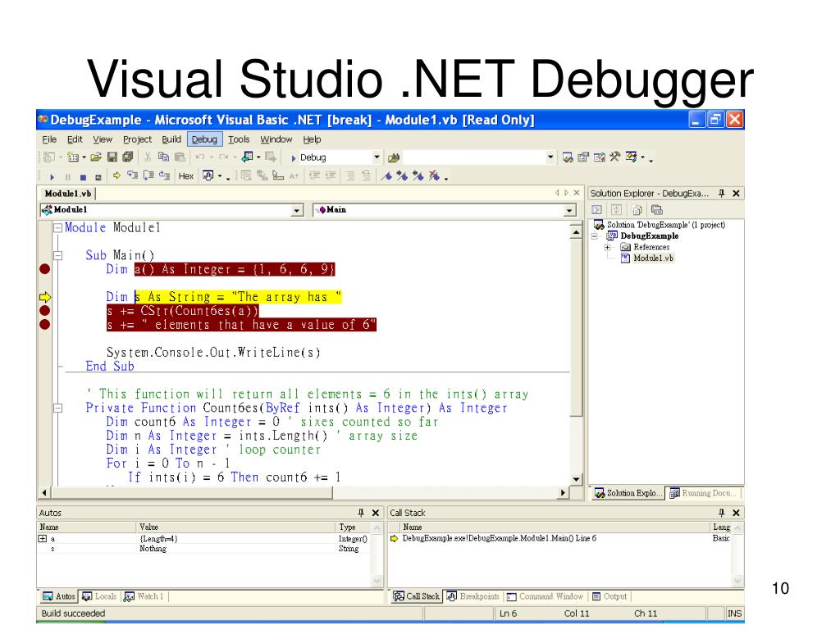The image size is (840, 630).
Task: Open the Find combo box dropdown arrow
Action: pos(550,157)
